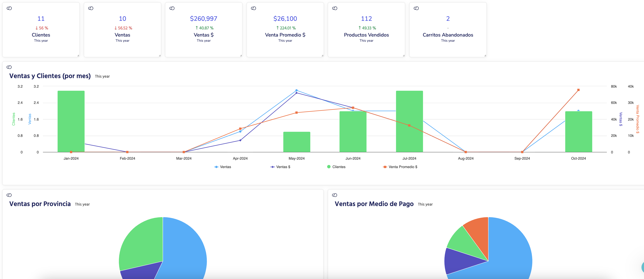Viewport: 644px width, 279px height.
Task: Click the 224.01 % increase indicator
Action: click(286, 28)
